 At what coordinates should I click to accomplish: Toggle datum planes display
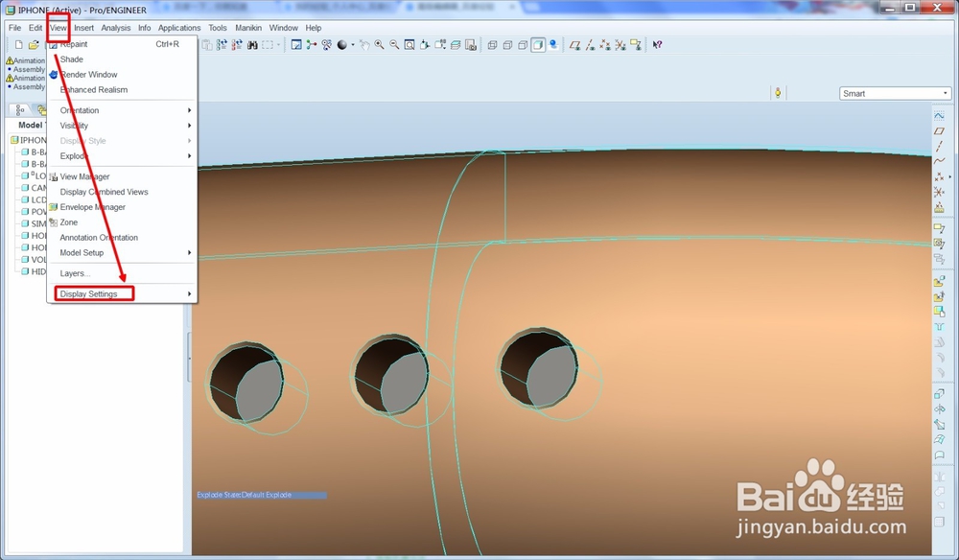pos(574,45)
